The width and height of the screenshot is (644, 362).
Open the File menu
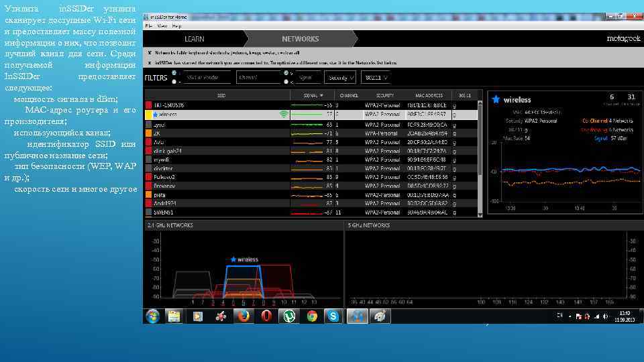(x=148, y=26)
